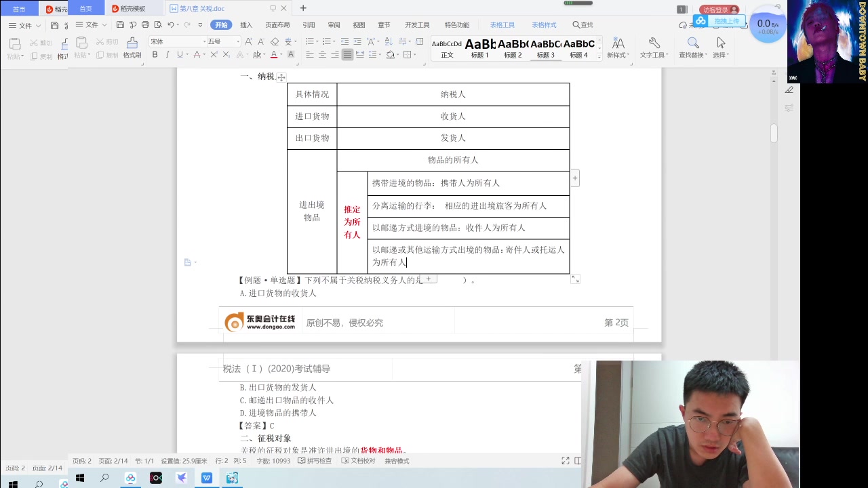The image size is (868, 488).
Task: Switch to the Insert (插入) tab
Action: (x=246, y=25)
